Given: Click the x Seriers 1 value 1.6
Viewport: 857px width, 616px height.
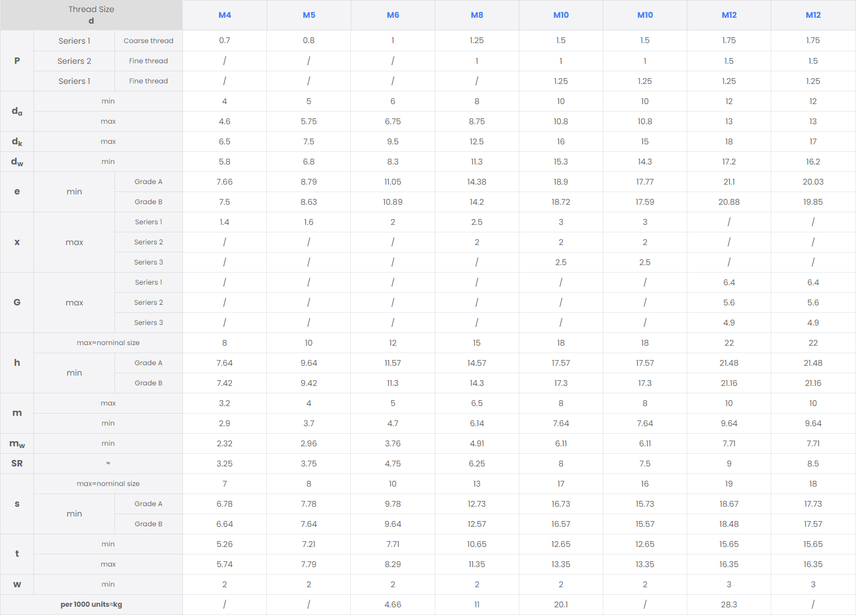Looking at the screenshot, I should [309, 222].
